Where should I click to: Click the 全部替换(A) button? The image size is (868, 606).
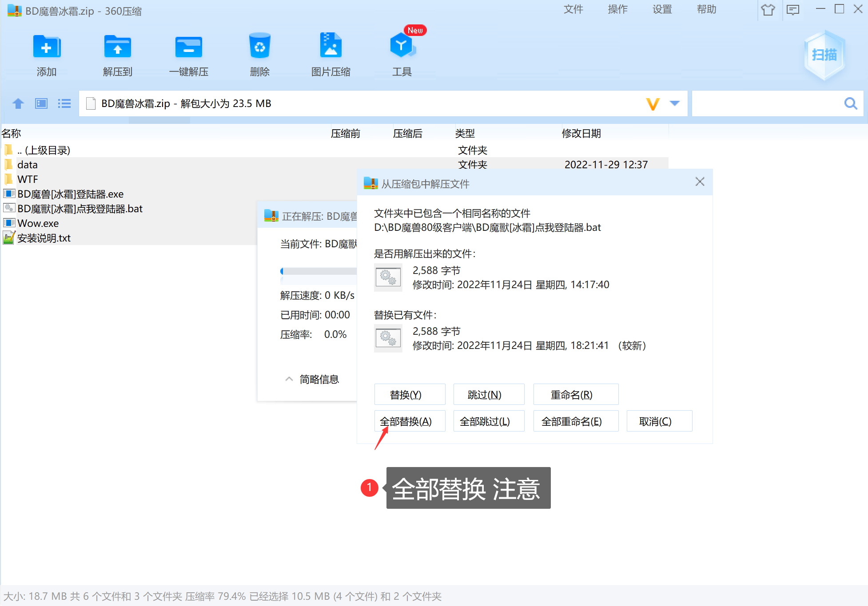coord(410,421)
